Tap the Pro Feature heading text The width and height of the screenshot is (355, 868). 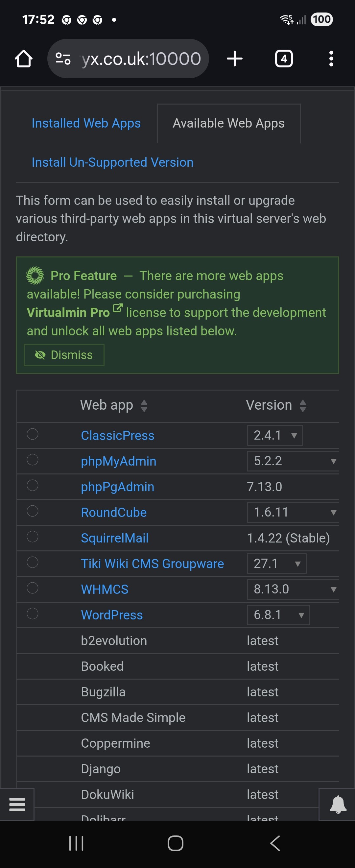(x=83, y=276)
